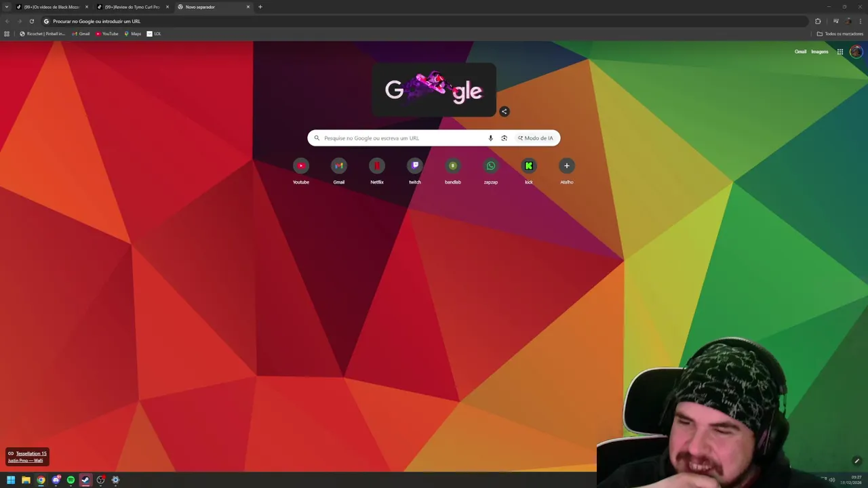This screenshot has width=868, height=488.
Task: Open the Gmail bookmark in bookmarks bar
Action: [81, 34]
